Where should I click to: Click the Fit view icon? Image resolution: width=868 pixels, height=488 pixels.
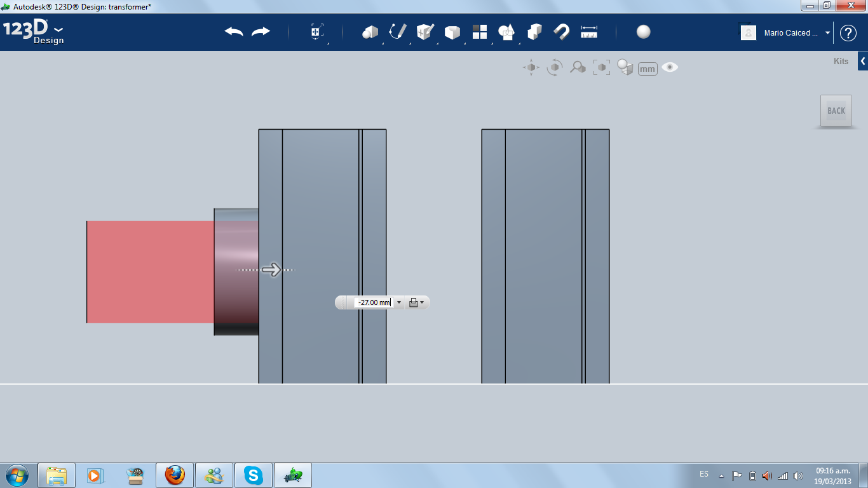point(601,67)
